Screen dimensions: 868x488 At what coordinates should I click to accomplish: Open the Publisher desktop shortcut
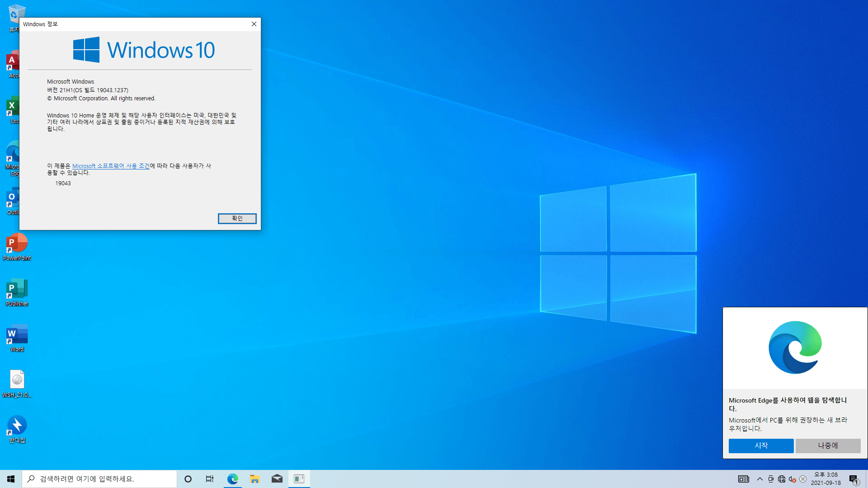pos(17,292)
